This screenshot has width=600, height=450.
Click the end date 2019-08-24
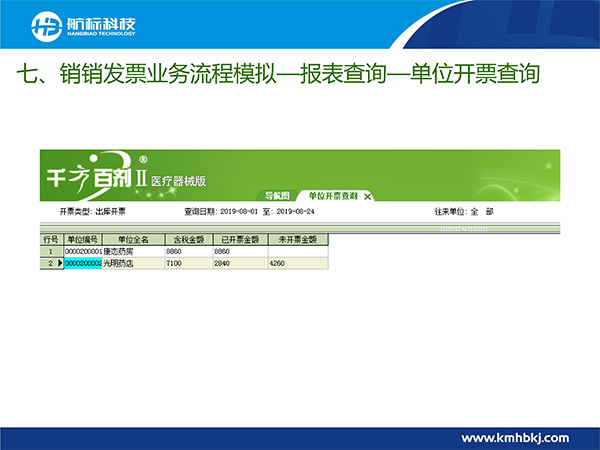[295, 211]
